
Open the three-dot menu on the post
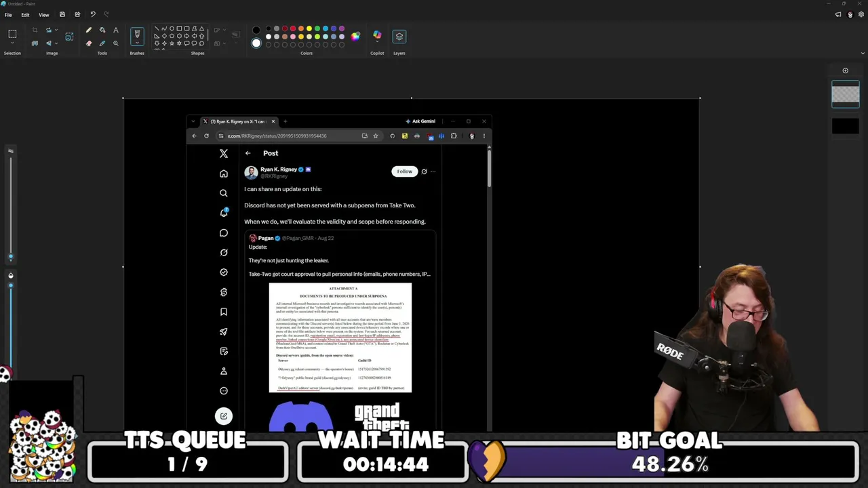coord(433,171)
